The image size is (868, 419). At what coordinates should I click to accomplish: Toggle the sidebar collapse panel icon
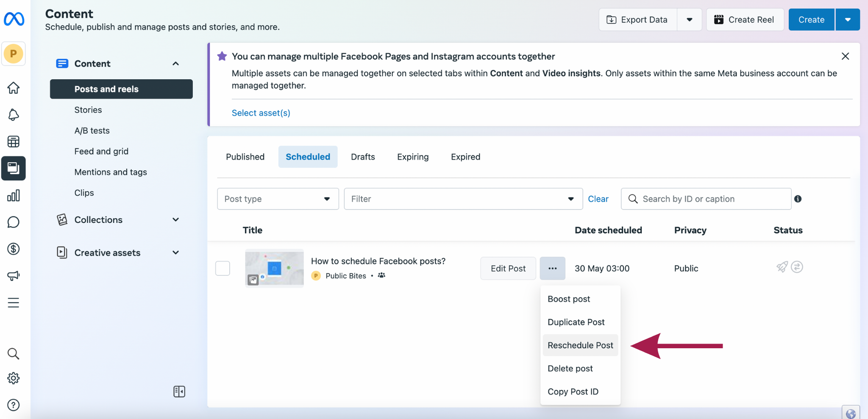tap(179, 391)
